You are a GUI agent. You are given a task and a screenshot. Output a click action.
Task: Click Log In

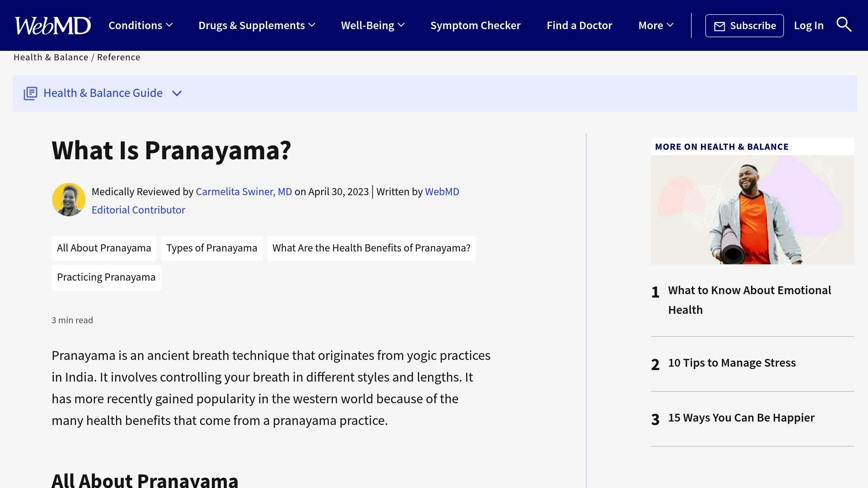[x=809, y=25]
